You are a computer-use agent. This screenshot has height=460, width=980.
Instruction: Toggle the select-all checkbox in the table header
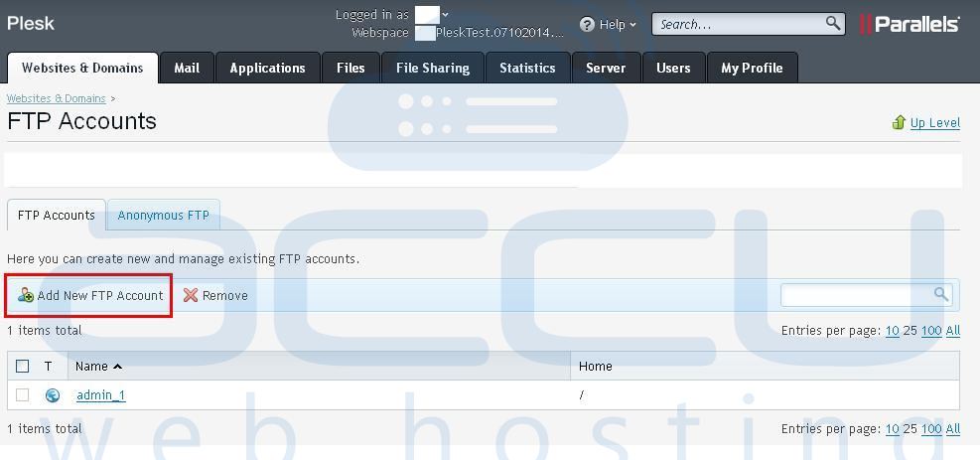coord(23,367)
